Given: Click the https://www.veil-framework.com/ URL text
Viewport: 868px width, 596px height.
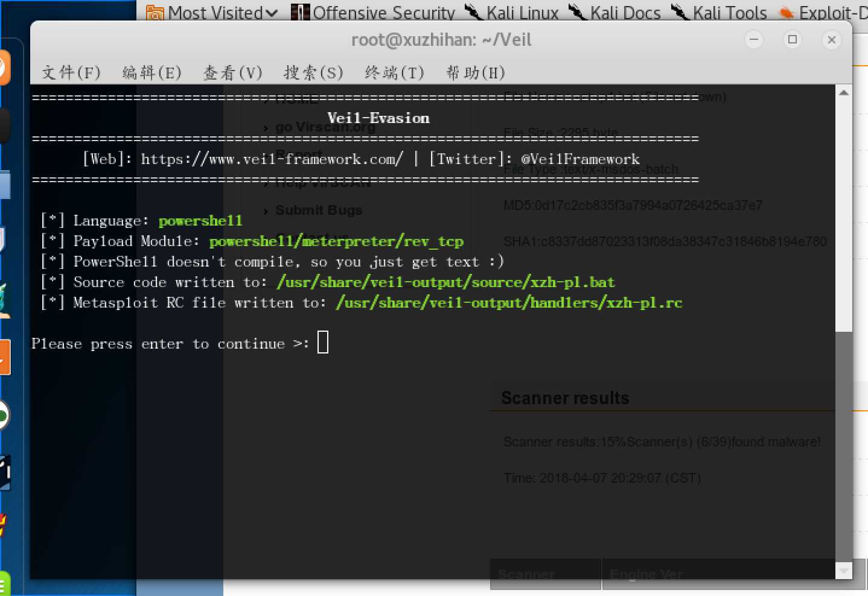Looking at the screenshot, I should click(x=272, y=159).
